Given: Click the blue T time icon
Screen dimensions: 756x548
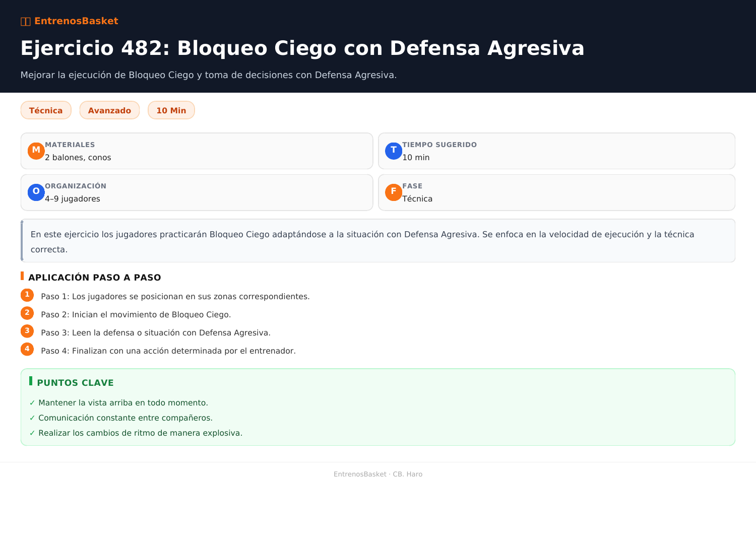Looking at the screenshot, I should coord(394,151).
